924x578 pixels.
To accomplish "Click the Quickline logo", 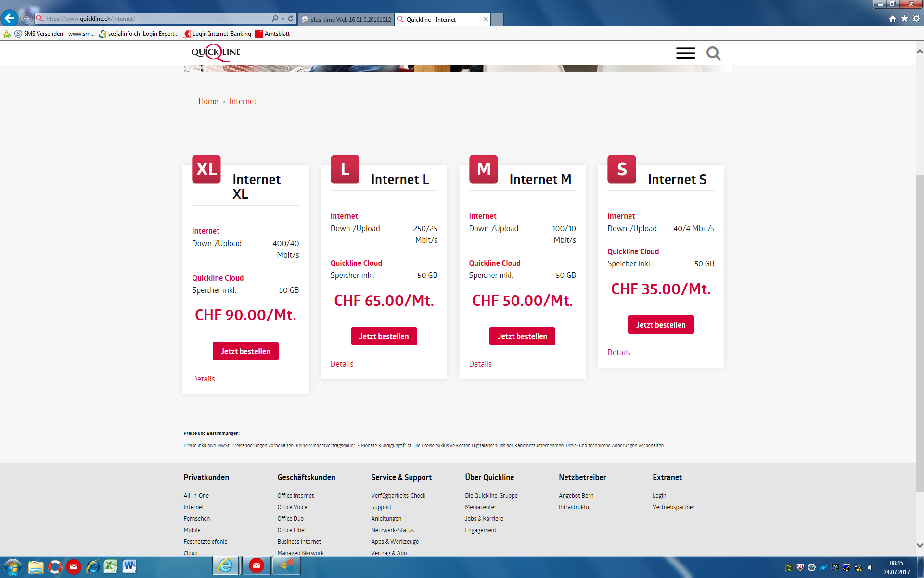I will [x=216, y=52].
